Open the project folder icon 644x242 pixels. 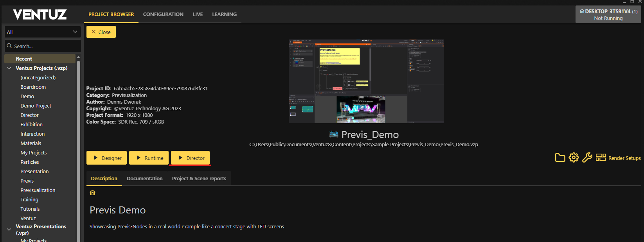pyautogui.click(x=560, y=158)
